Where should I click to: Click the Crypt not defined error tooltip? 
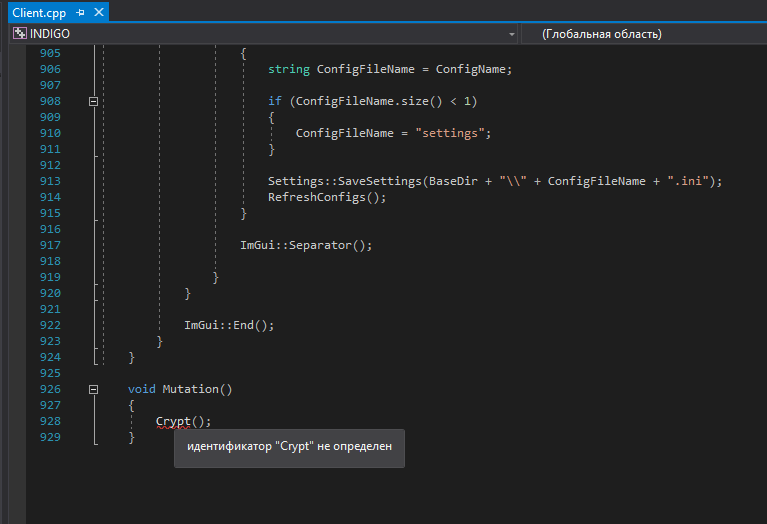(x=290, y=446)
